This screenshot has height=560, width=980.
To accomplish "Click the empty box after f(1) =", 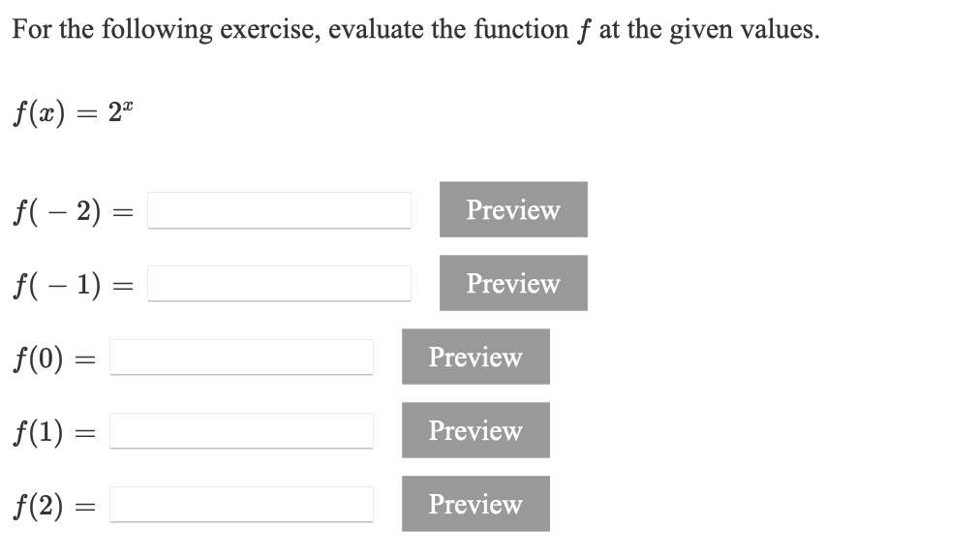I will click(x=241, y=430).
